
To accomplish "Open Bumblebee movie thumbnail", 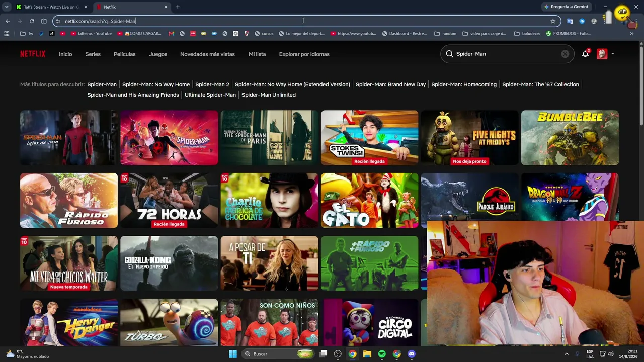I will point(570,138).
